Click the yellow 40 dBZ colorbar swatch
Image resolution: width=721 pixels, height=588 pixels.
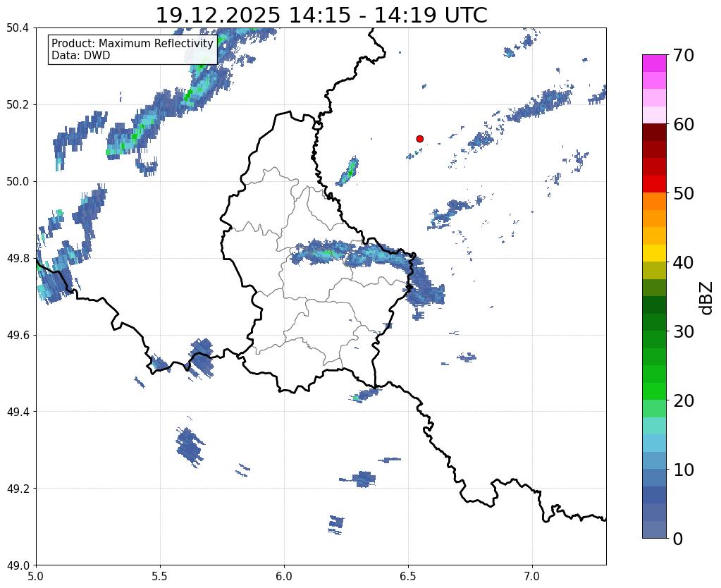[654, 253]
